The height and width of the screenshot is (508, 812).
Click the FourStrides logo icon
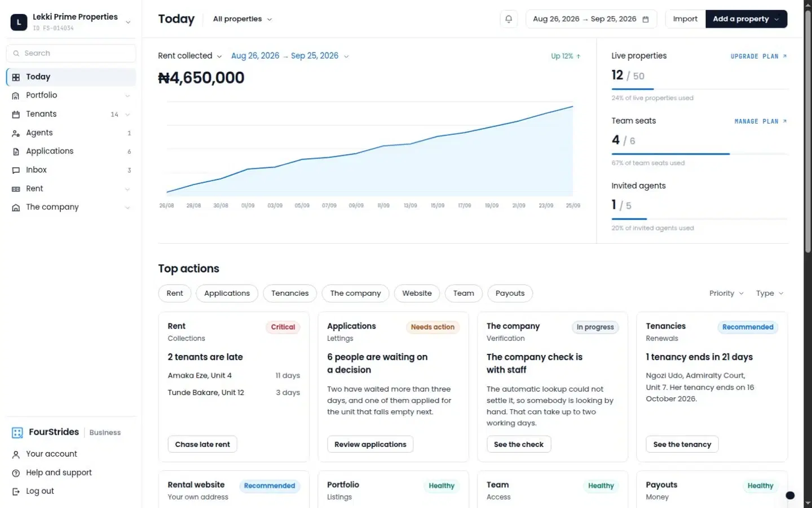pyautogui.click(x=17, y=433)
